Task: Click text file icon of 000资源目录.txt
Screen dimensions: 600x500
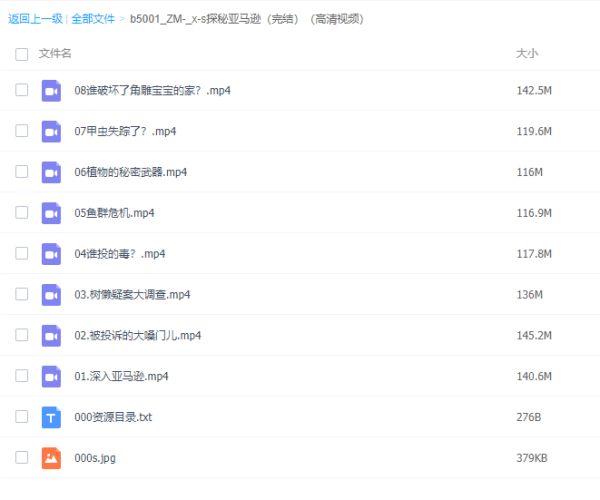Action: tap(51, 418)
